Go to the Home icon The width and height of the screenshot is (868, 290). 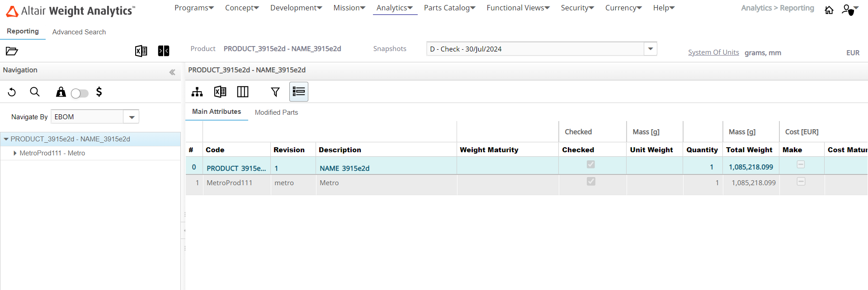pyautogui.click(x=829, y=10)
